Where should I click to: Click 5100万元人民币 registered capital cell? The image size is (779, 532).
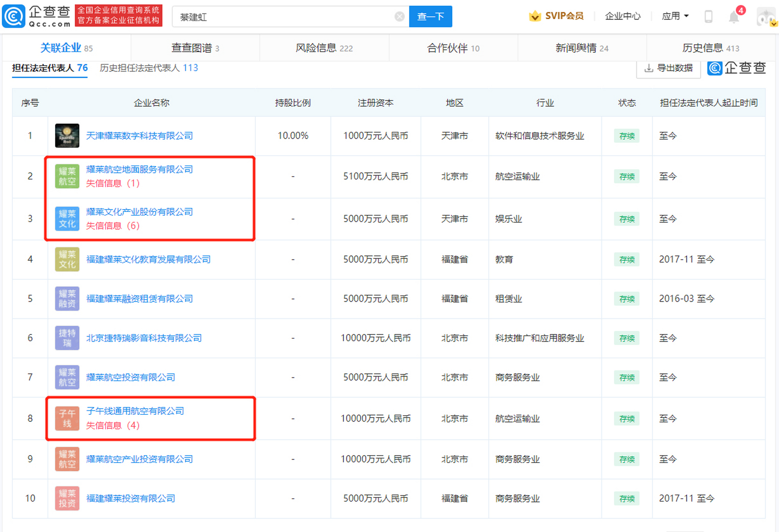click(x=376, y=176)
